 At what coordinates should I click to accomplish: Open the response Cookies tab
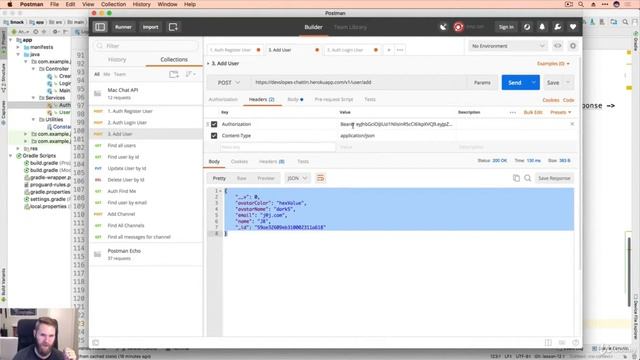tap(239, 162)
